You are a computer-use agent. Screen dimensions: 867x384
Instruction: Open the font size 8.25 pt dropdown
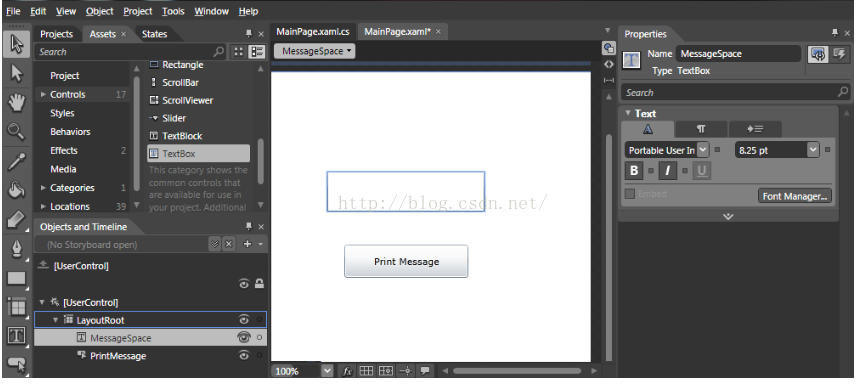[812, 150]
